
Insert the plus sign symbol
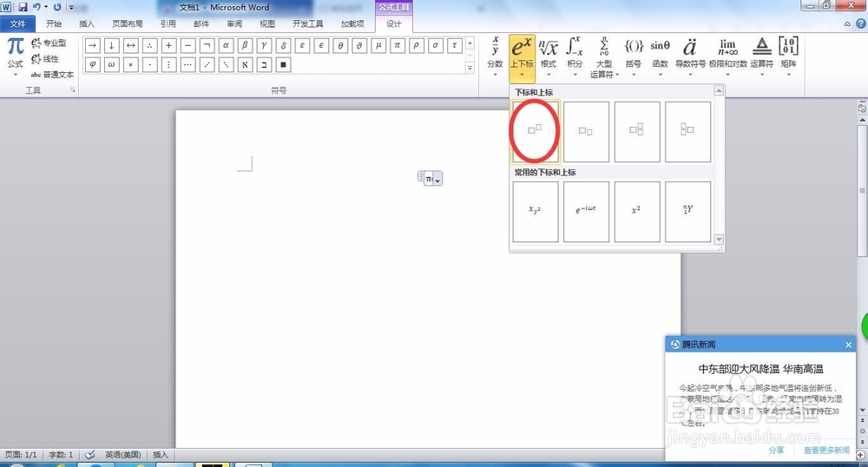(169, 45)
